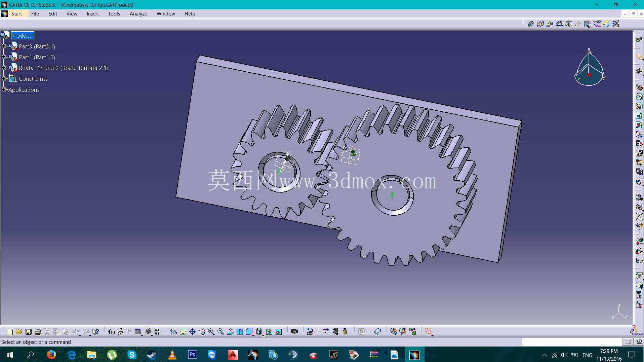Open the grid snap dropdown at toolbar end
This screenshot has height=362, width=644.
click(432, 335)
